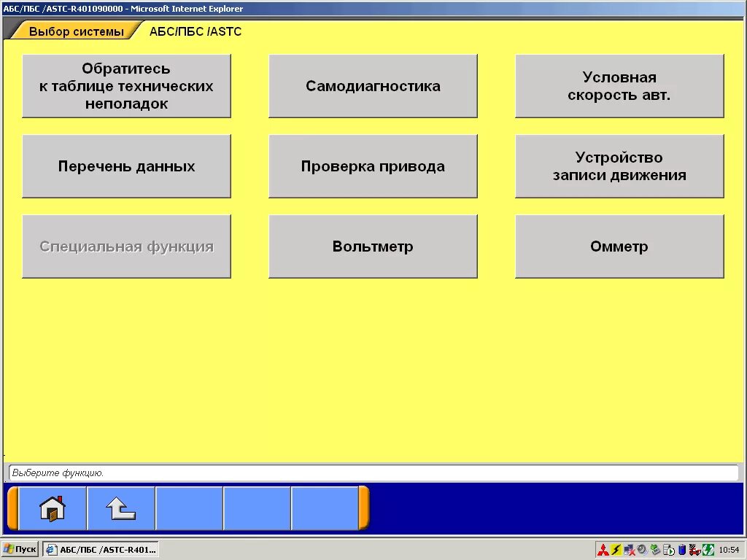Click the back/up arrow icon
Screen dimensions: 747x560
click(x=120, y=508)
